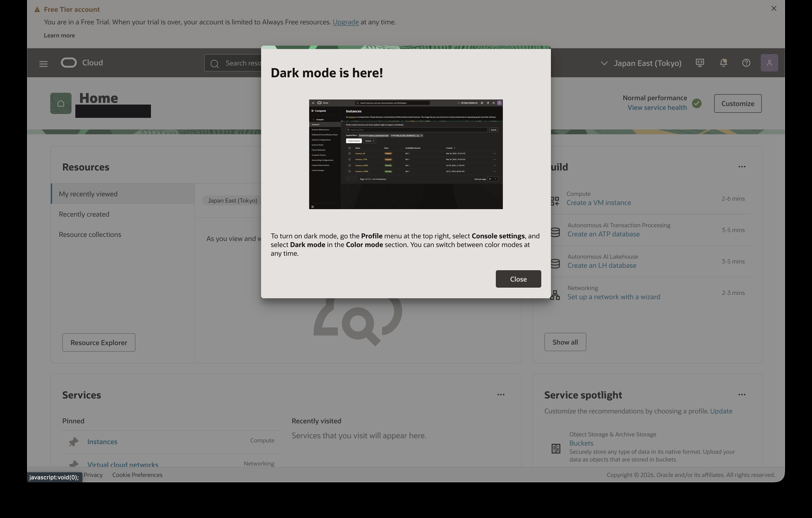This screenshot has height=518, width=812.
Task: Click Update link in Service spotlight
Action: pos(721,411)
